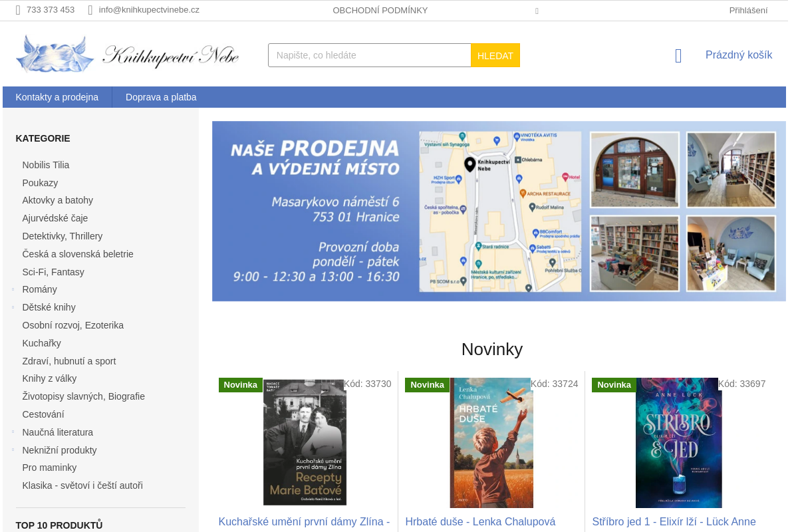Expand the Nekniżní produkty category arrow
The width and height of the screenshot is (798, 532).
13,450
